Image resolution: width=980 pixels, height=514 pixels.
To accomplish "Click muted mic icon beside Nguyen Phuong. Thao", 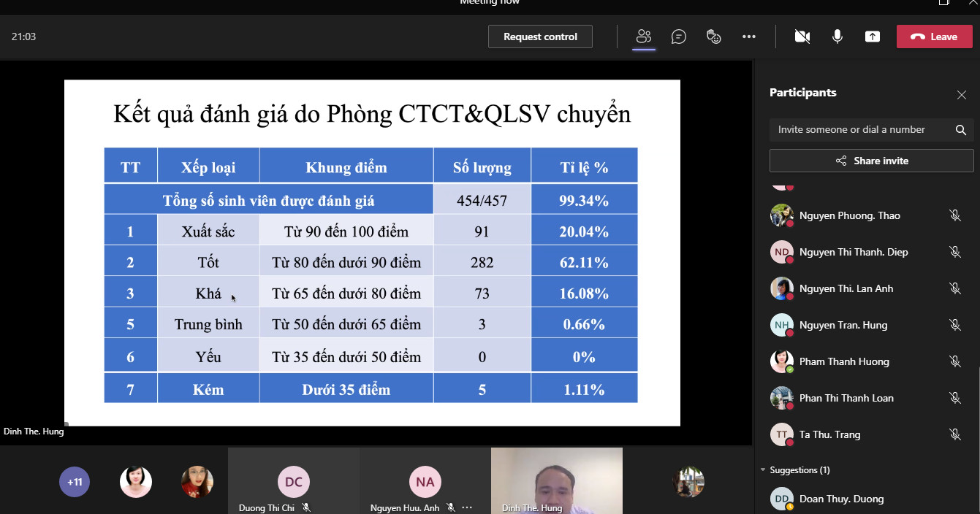I will tap(954, 215).
